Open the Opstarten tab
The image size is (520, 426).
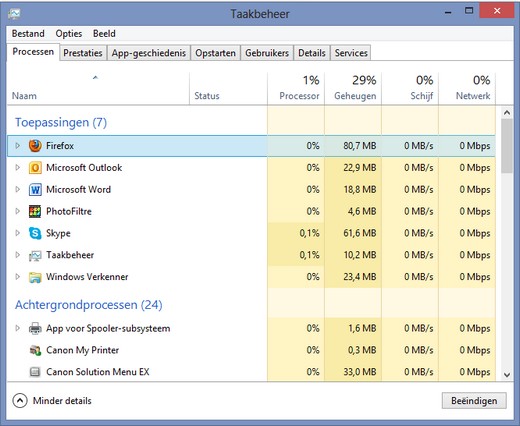pos(215,53)
